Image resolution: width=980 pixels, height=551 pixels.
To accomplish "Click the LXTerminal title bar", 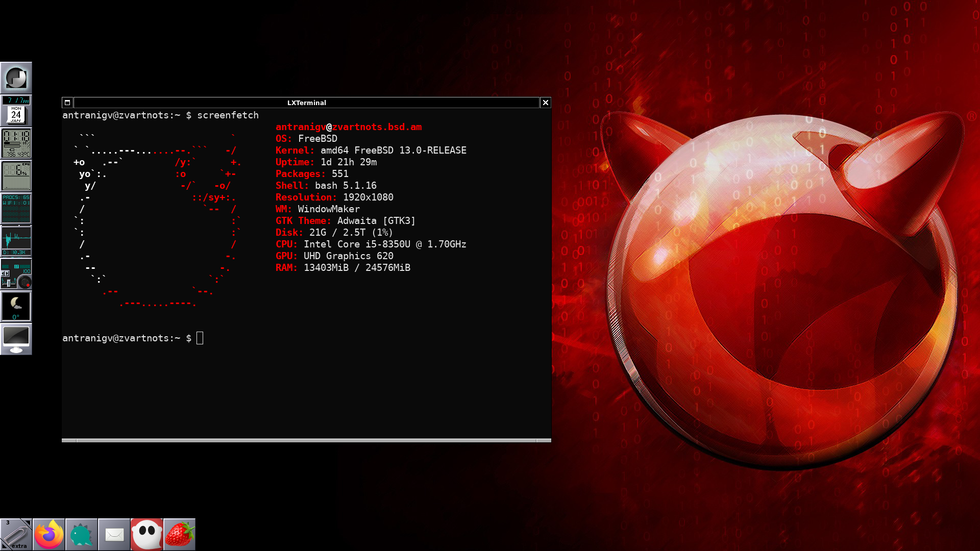I will (x=306, y=103).
